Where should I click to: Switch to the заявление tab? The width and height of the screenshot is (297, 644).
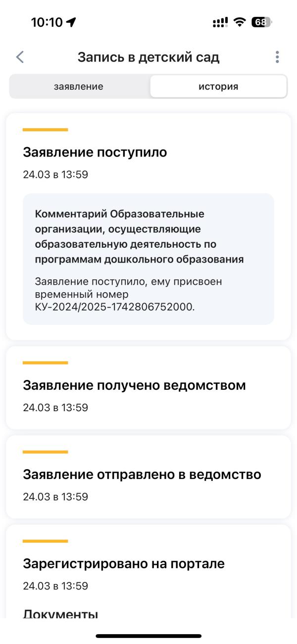coord(79,87)
